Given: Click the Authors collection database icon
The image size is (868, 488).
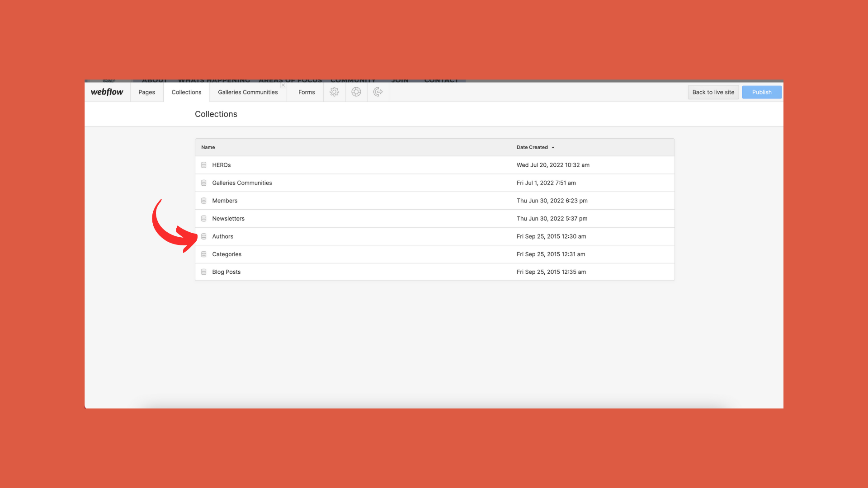Looking at the screenshot, I should 204,237.
